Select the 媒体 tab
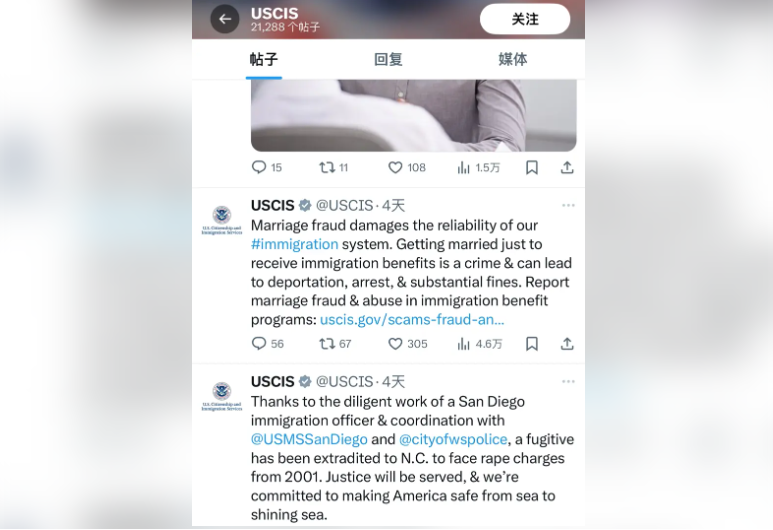 pos(512,59)
